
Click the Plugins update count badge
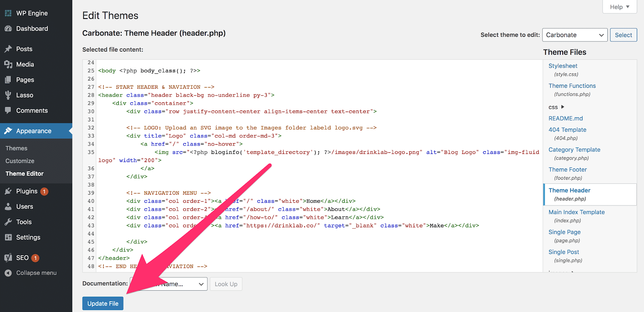44,191
